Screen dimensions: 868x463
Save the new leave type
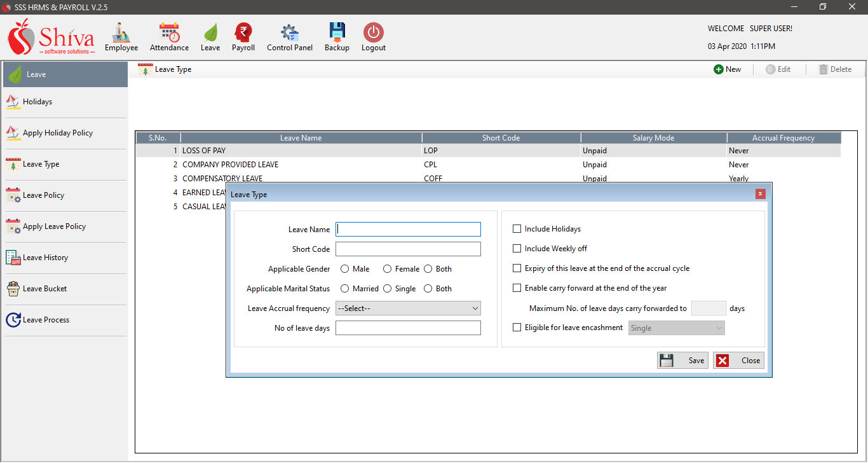coord(682,361)
